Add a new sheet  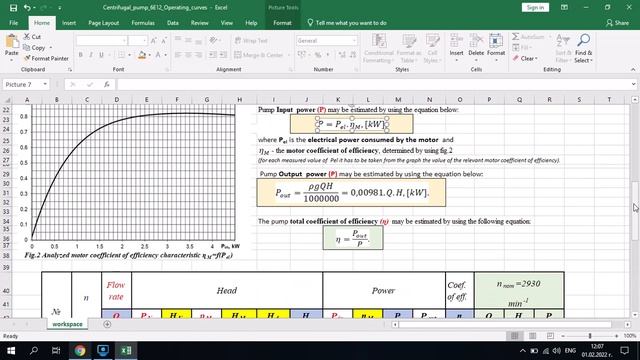(107, 324)
